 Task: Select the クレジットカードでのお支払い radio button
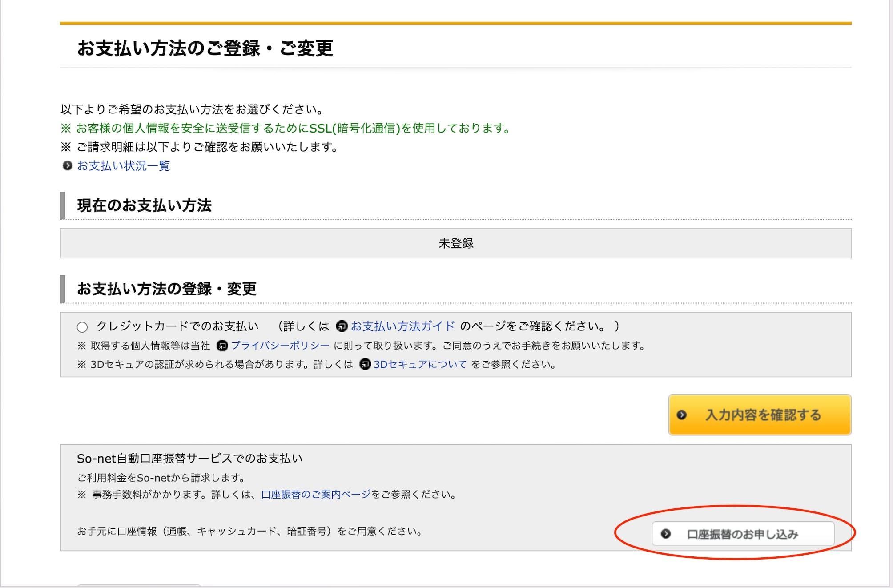click(x=82, y=327)
